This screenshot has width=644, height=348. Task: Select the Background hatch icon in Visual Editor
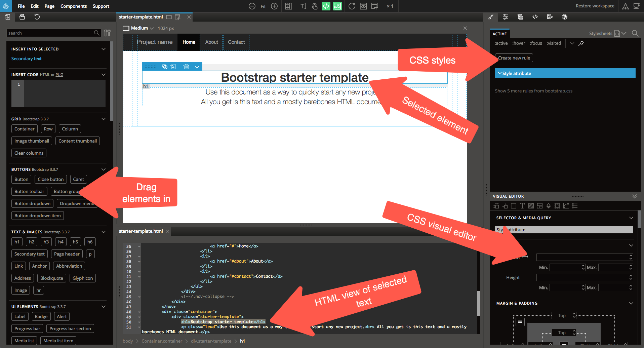531,206
